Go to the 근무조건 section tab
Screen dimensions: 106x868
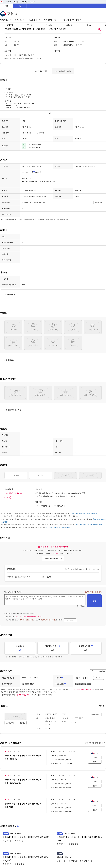point(30,25)
